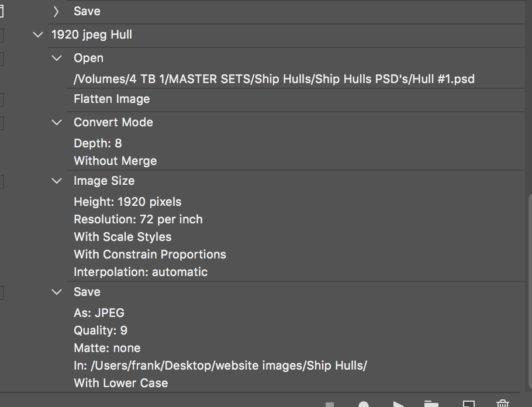Viewport: 532px width, 407px height.
Task: Stop the action playback
Action: [x=329, y=404]
